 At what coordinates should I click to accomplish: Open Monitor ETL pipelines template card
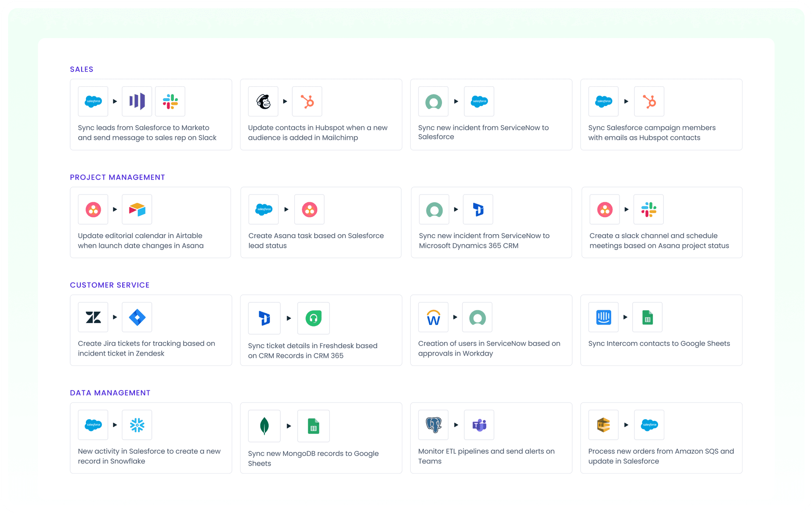pyautogui.click(x=491, y=456)
